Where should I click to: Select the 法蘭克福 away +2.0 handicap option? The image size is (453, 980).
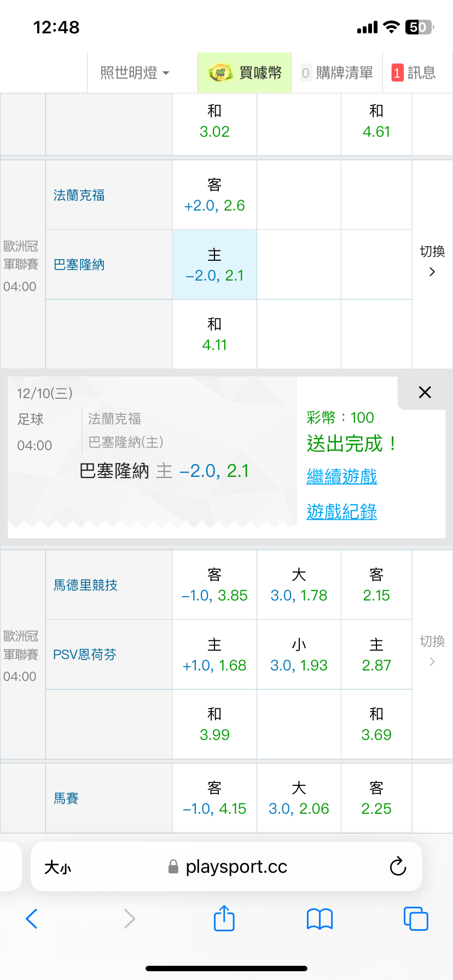tap(214, 195)
